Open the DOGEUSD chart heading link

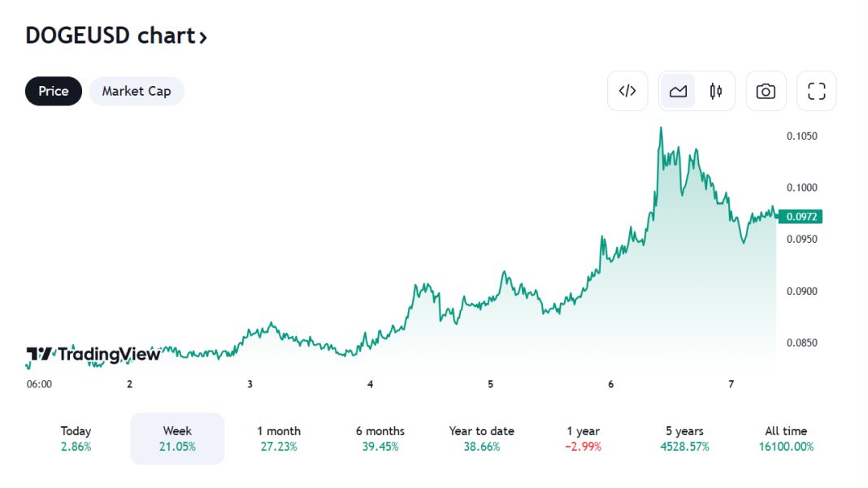point(110,36)
